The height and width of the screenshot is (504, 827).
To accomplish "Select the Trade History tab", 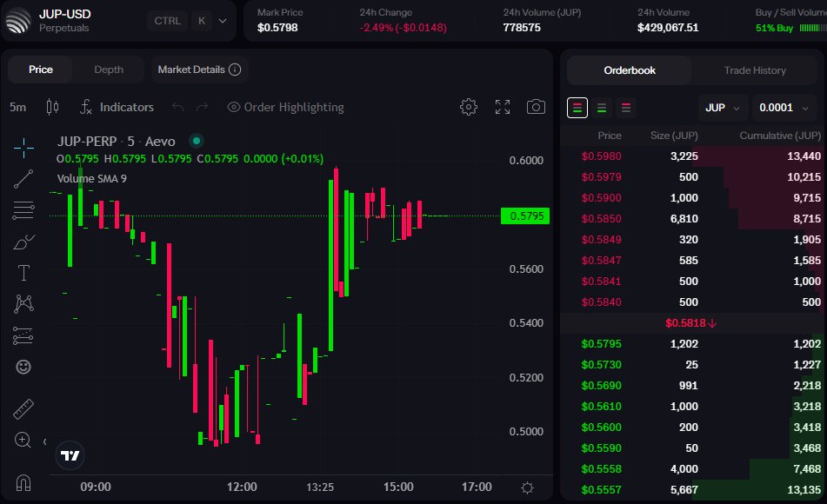I will tap(755, 70).
